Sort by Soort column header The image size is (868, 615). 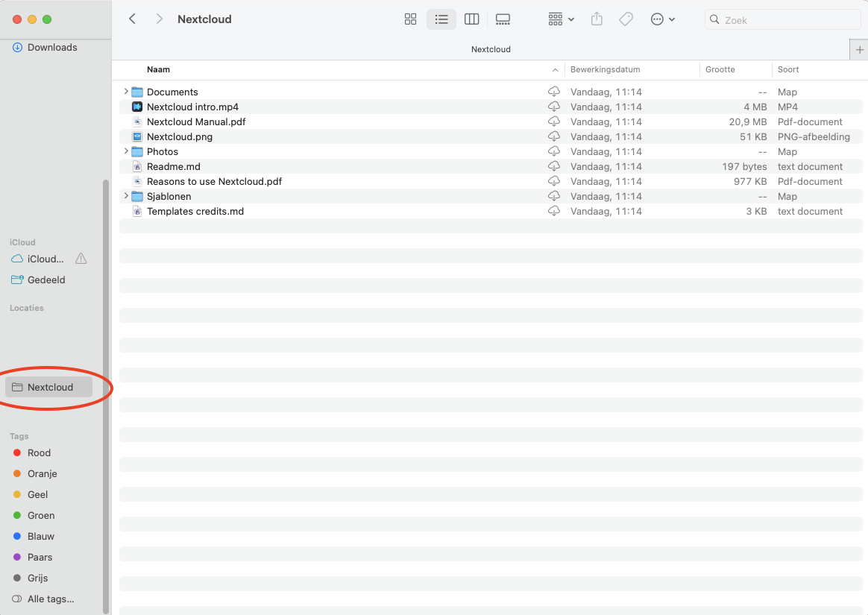pos(788,69)
